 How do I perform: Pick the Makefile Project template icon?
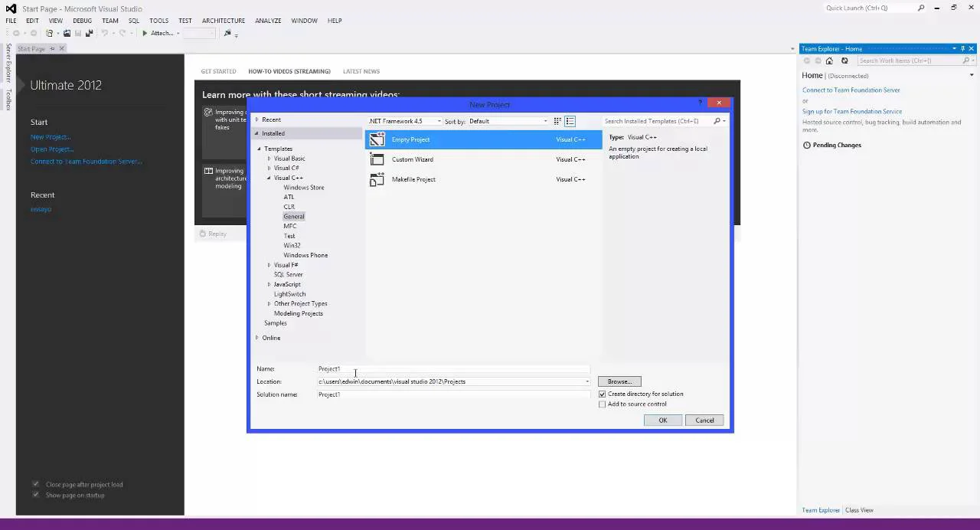tap(377, 179)
